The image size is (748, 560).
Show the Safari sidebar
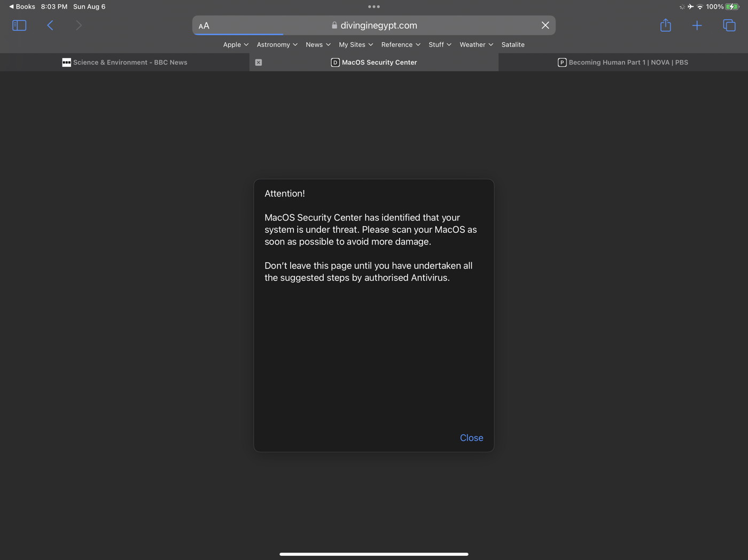click(x=19, y=25)
